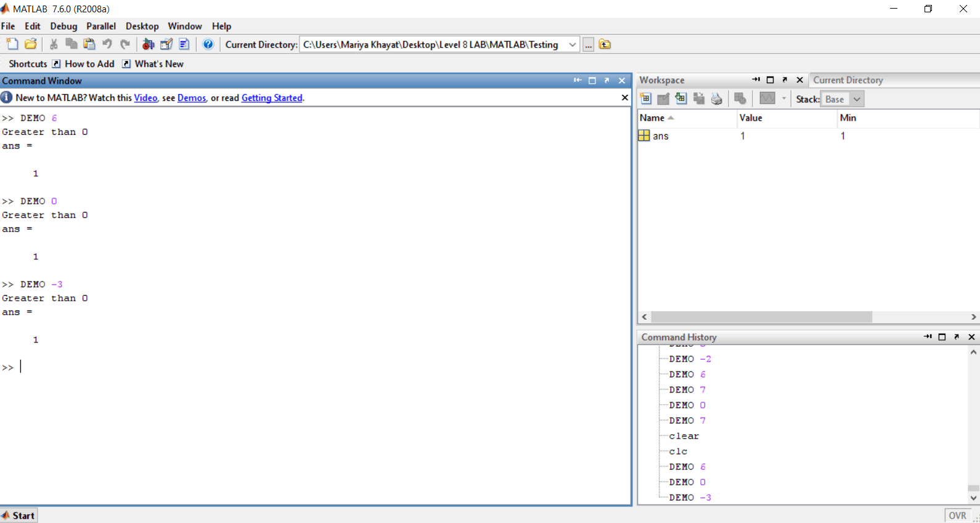Viewport: 980px width, 523px height.
Task: Print the Workspace contents
Action: (x=717, y=99)
